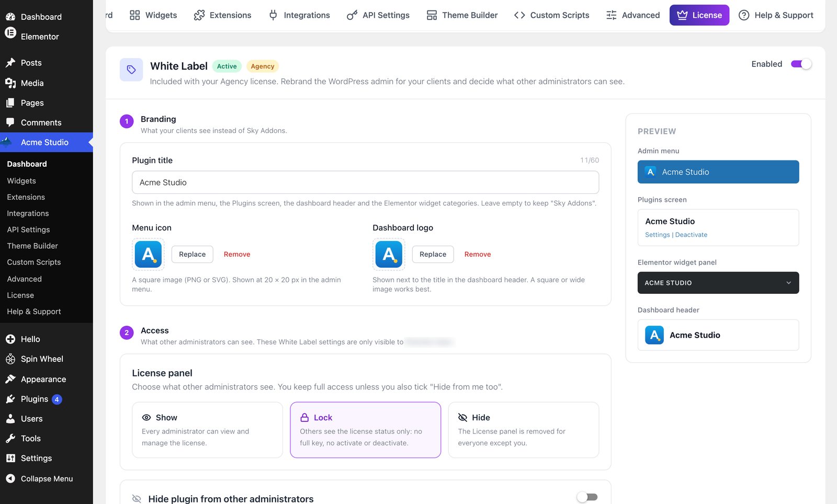837x504 pixels.
Task: Open the Custom Scripts top tab
Action: click(551, 15)
